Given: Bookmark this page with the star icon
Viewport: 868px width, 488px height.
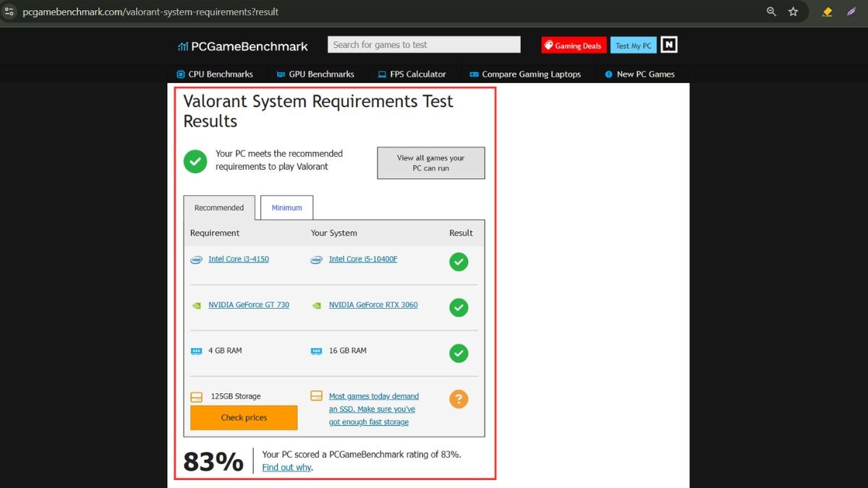Looking at the screenshot, I should tap(793, 12).
